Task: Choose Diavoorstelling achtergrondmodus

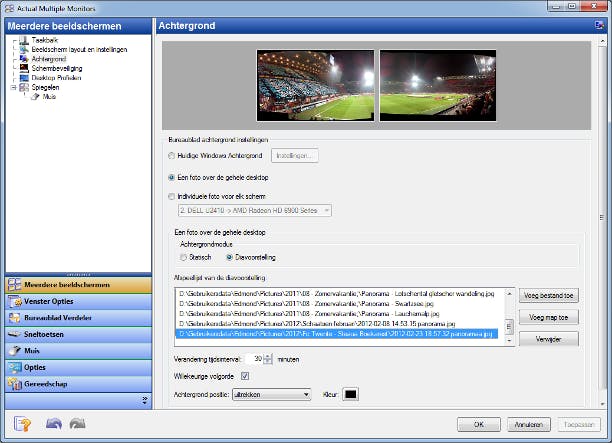Action: [x=230, y=257]
